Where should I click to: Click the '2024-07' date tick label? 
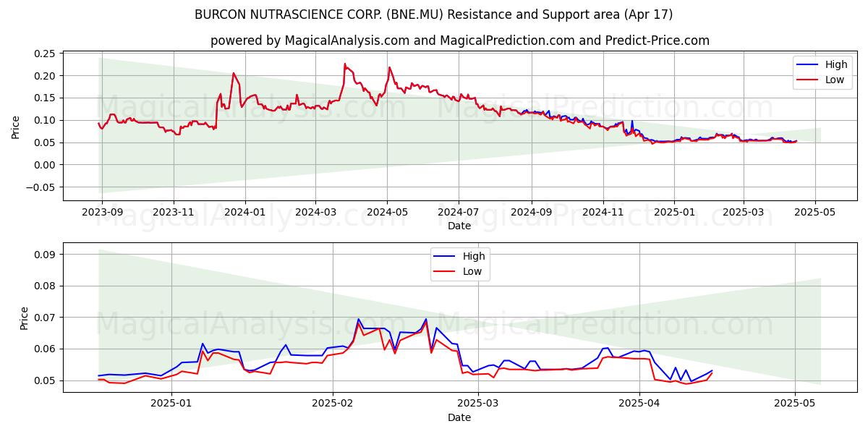click(x=459, y=213)
